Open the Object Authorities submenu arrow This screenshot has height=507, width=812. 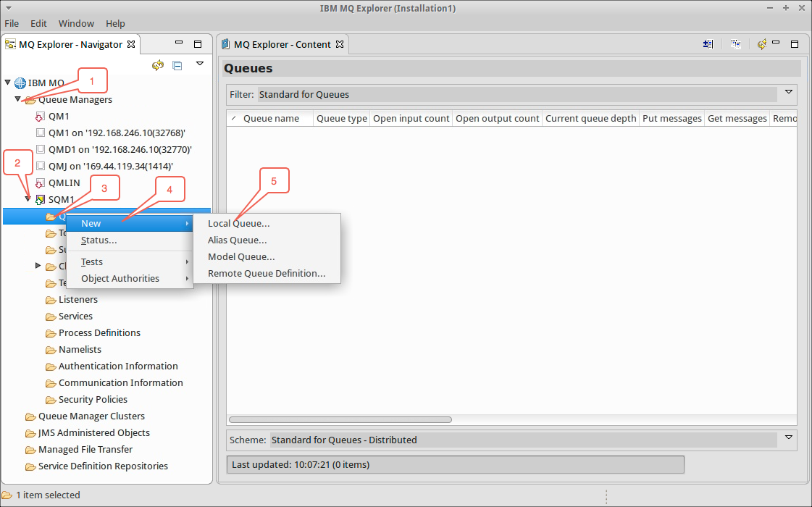coord(187,279)
